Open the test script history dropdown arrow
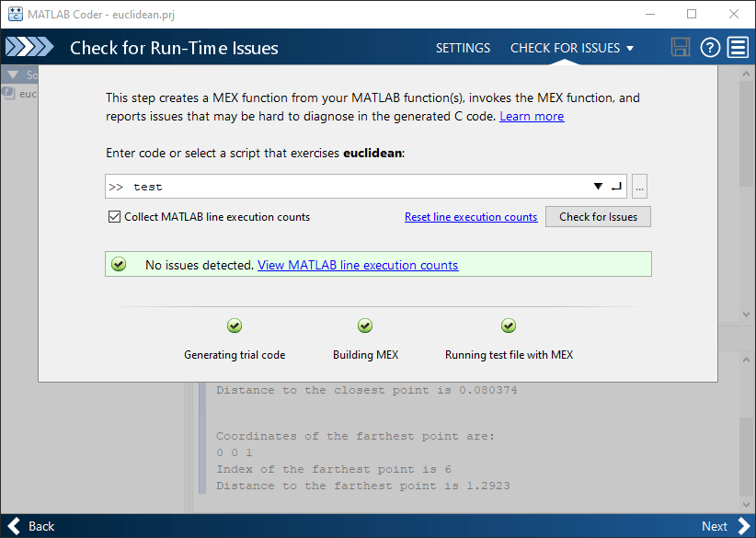 click(598, 187)
